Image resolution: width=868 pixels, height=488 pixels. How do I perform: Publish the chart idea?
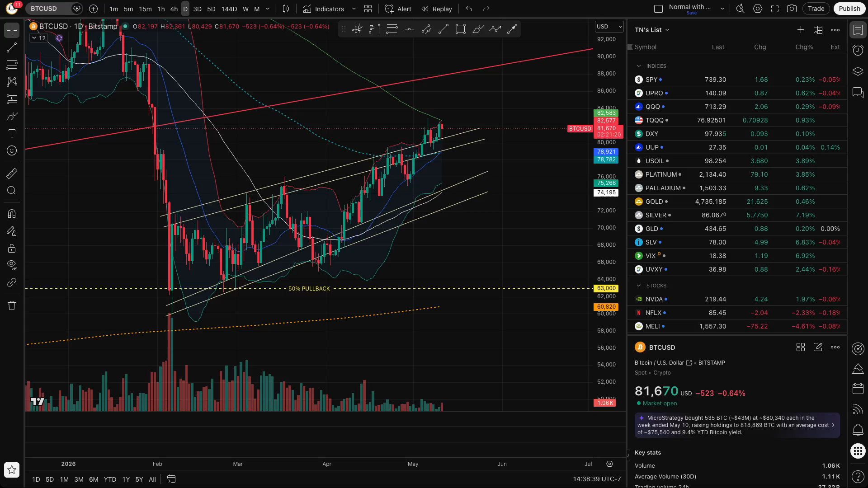[849, 9]
